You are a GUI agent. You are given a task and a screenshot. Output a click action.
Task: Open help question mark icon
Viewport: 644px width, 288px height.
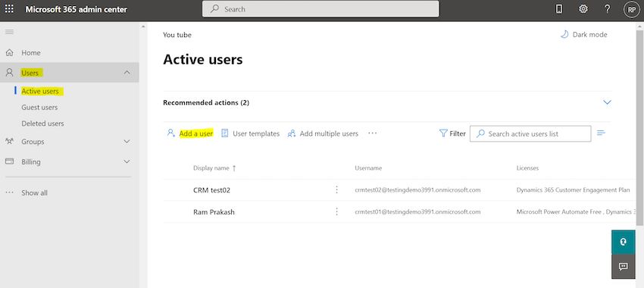608,9
